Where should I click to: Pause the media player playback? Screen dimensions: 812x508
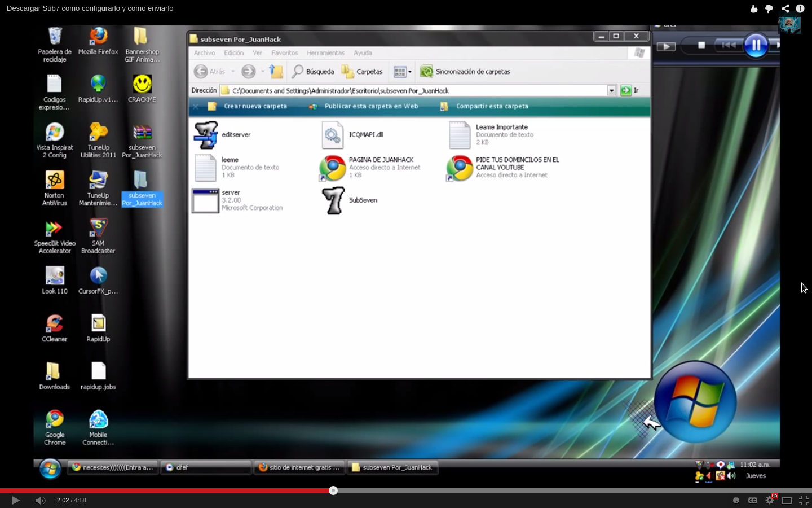coord(756,45)
